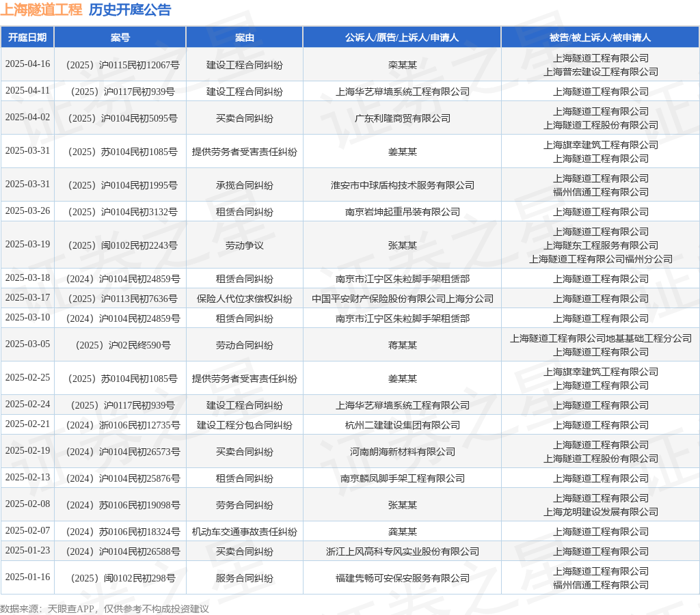Click 南京市江宁区朱粒脚手架租赁部 in the 2025-03-18 row
The height and width of the screenshot is (615, 700).
coord(402,279)
